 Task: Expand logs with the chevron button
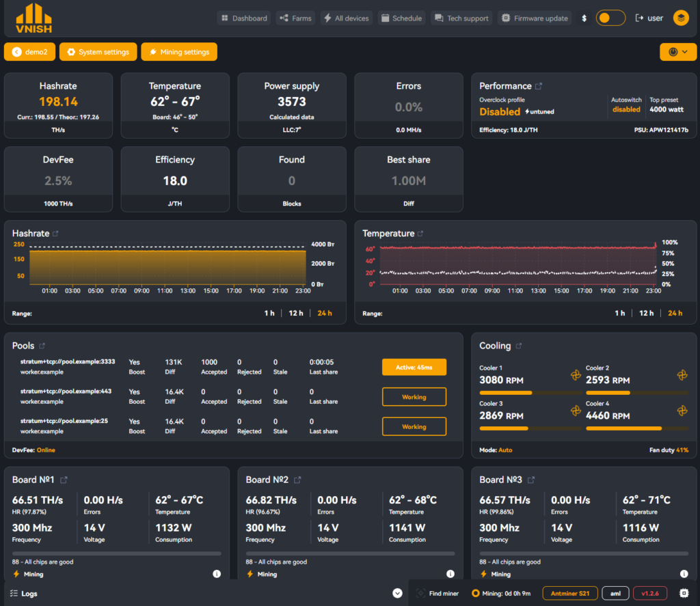[x=397, y=593]
